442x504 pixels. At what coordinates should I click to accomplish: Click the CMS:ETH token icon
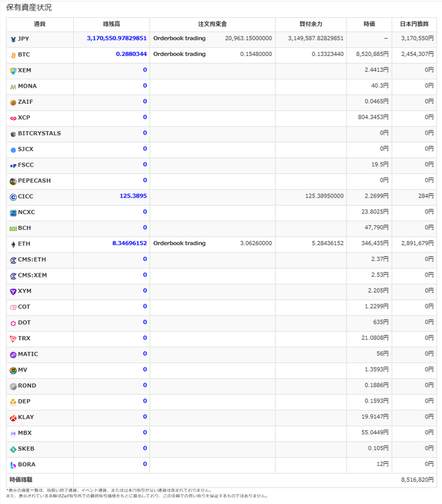point(13,260)
